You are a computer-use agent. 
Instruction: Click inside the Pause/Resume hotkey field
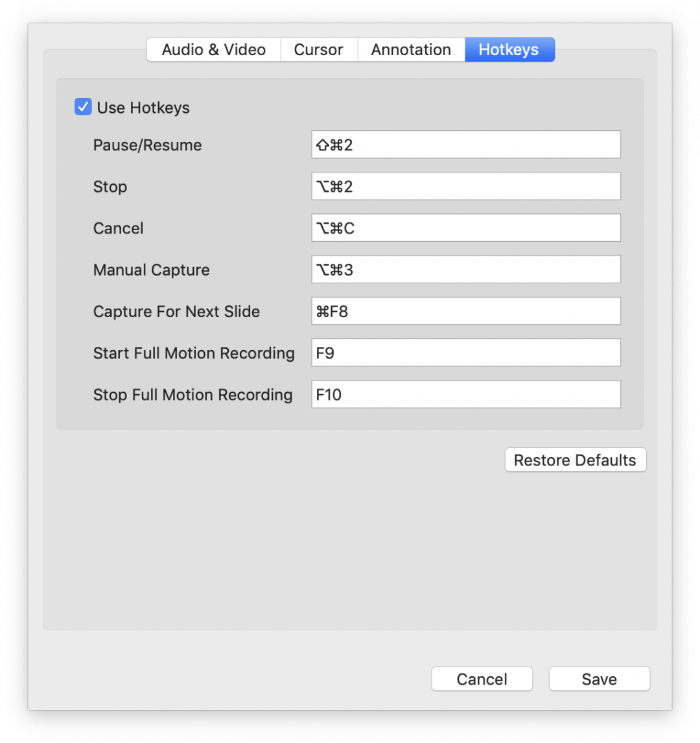(465, 145)
